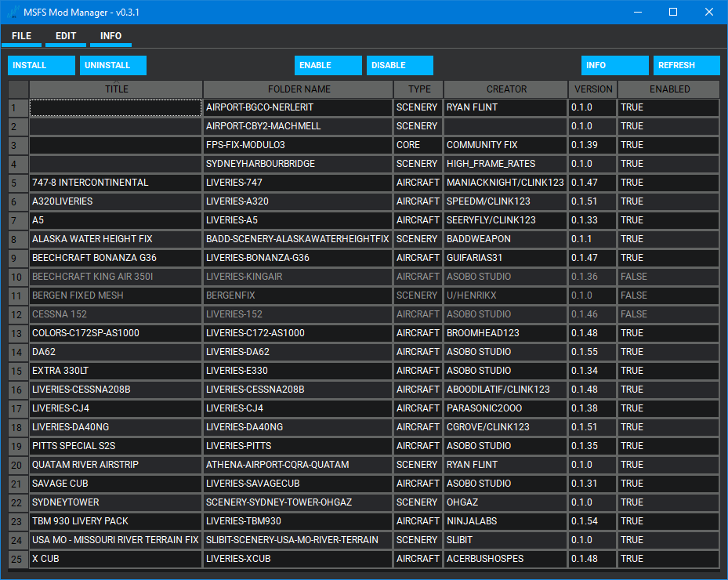Open the FILE menu
Viewport: 728px width, 580px height.
point(21,36)
